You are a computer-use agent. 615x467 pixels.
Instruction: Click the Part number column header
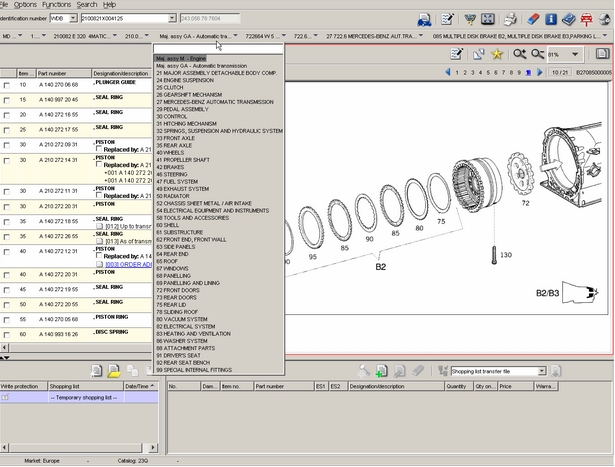(x=64, y=73)
